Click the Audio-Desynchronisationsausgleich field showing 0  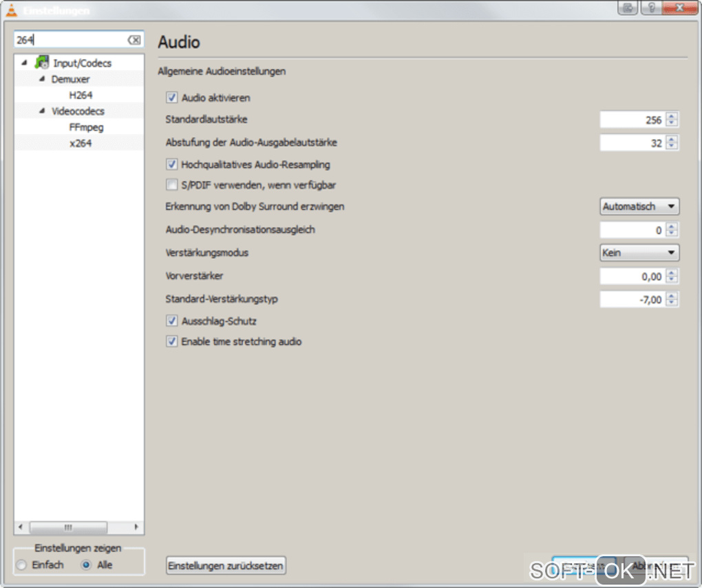pyautogui.click(x=632, y=230)
